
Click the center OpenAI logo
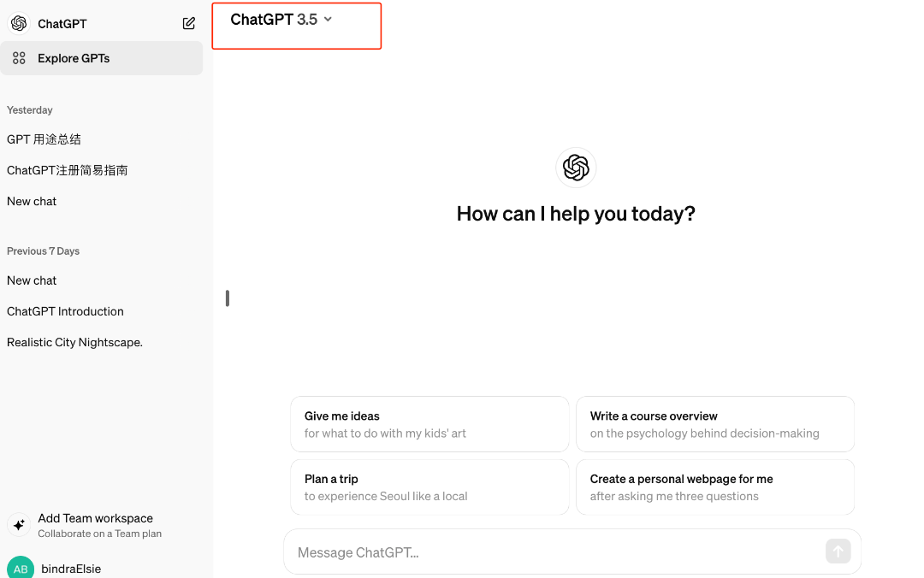576,168
